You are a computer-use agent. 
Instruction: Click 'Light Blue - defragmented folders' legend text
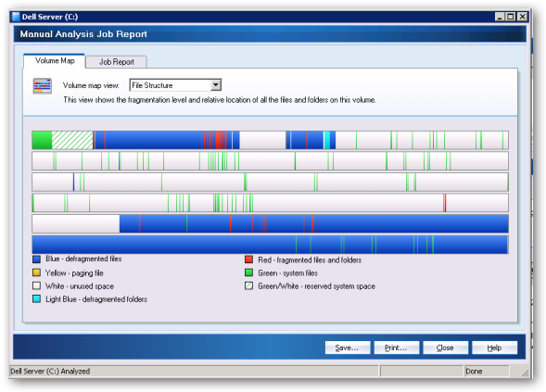click(96, 299)
